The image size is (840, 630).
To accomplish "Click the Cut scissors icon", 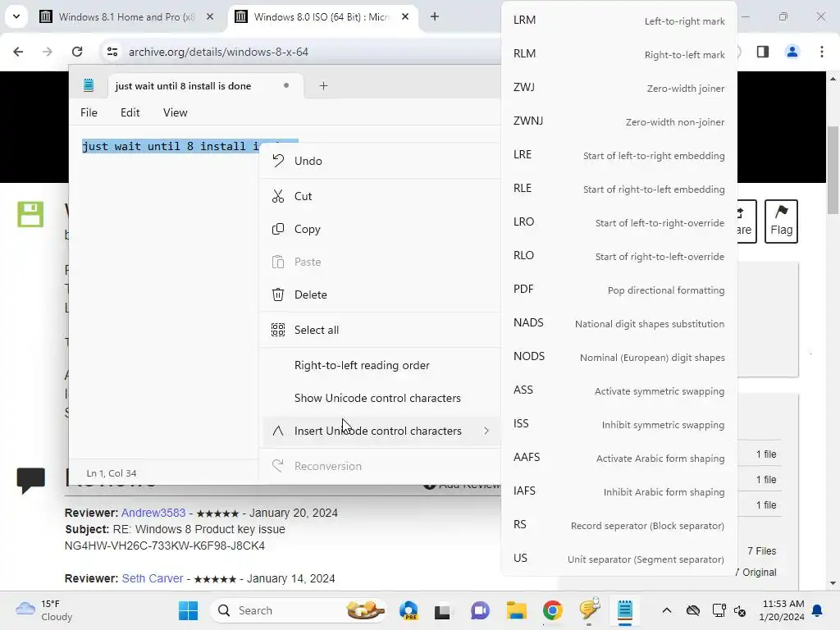I will (x=277, y=196).
